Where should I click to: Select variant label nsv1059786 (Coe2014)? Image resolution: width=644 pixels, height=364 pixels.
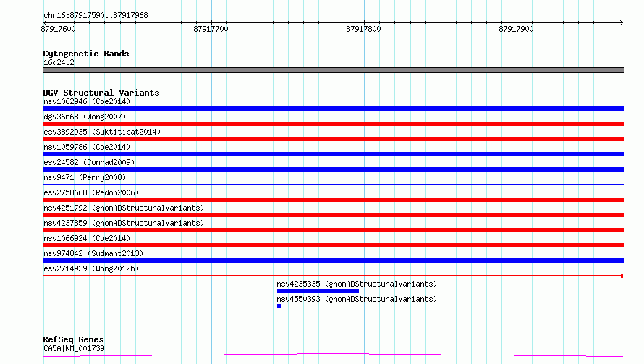87,147
